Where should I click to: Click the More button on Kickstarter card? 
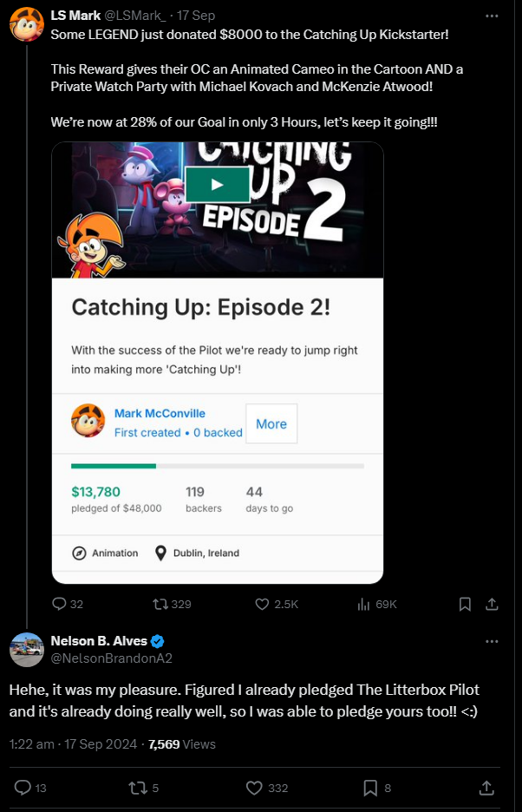271,423
